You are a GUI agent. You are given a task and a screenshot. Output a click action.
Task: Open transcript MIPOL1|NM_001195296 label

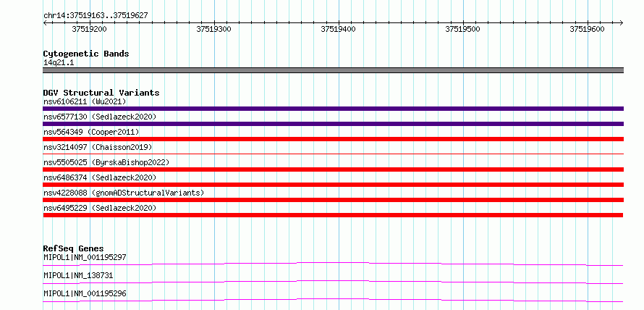coord(85,293)
